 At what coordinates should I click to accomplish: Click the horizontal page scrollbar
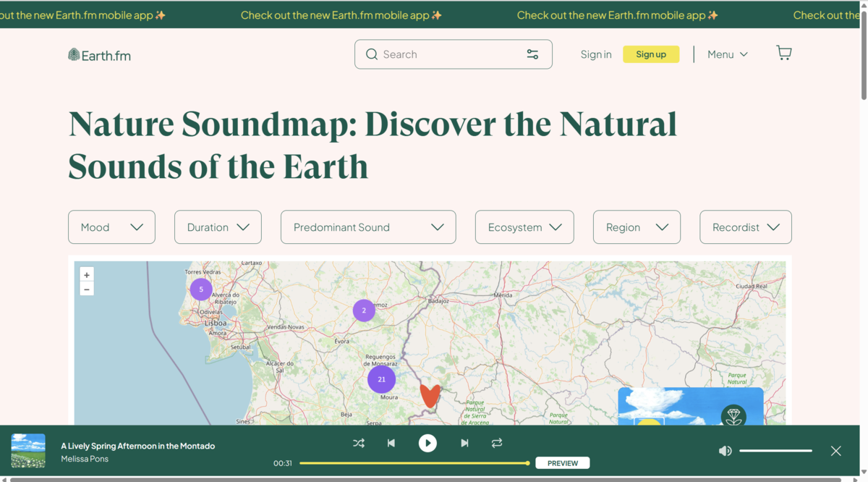425,479
